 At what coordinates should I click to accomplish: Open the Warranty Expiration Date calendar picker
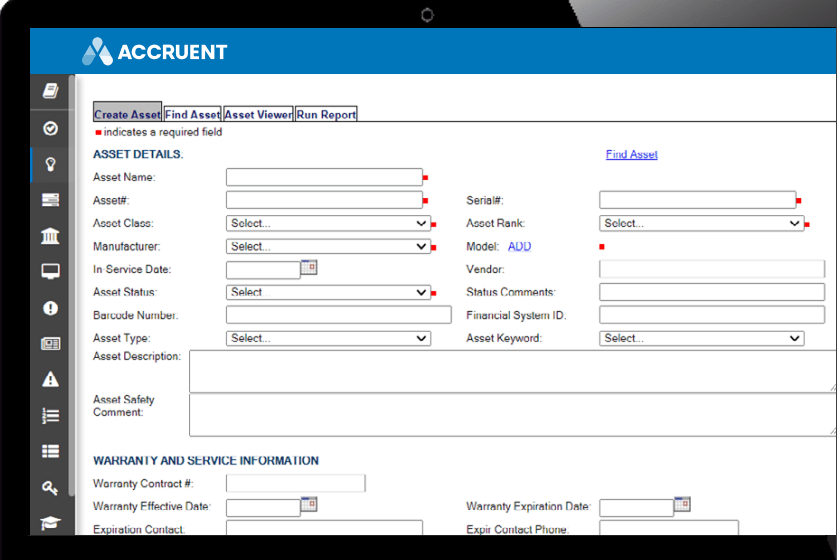(682, 504)
